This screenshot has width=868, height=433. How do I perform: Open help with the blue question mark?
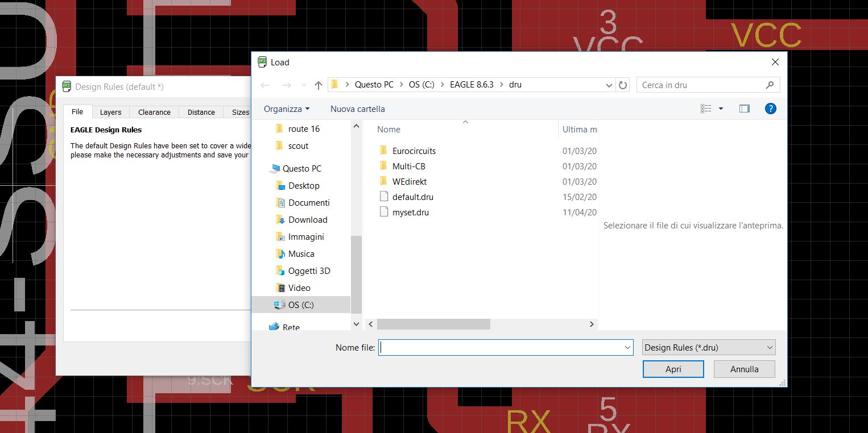point(771,109)
